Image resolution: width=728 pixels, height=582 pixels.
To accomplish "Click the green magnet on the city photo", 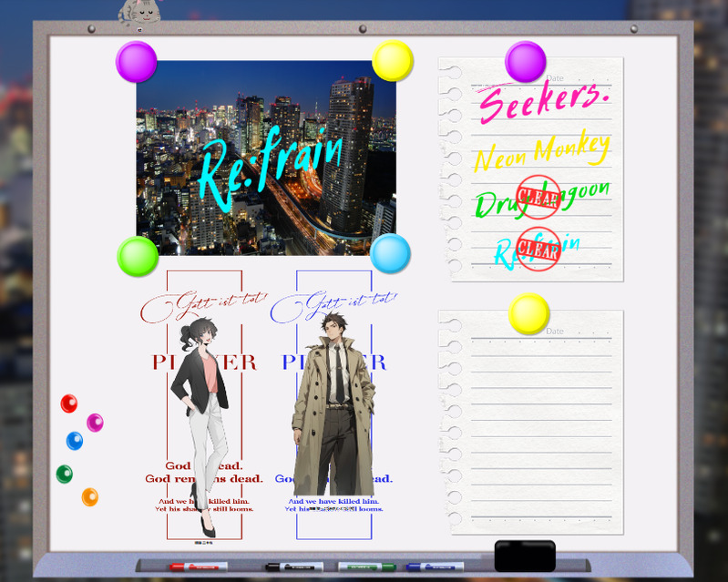I will click(138, 256).
